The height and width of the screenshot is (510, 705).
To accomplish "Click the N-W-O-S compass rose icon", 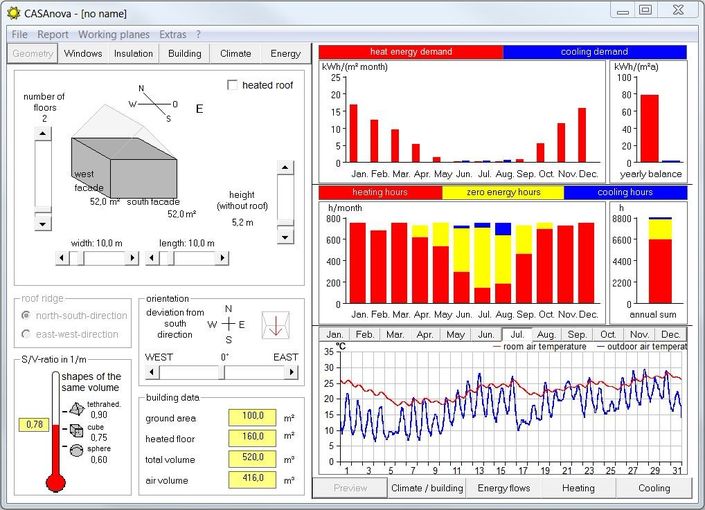I will point(153,104).
